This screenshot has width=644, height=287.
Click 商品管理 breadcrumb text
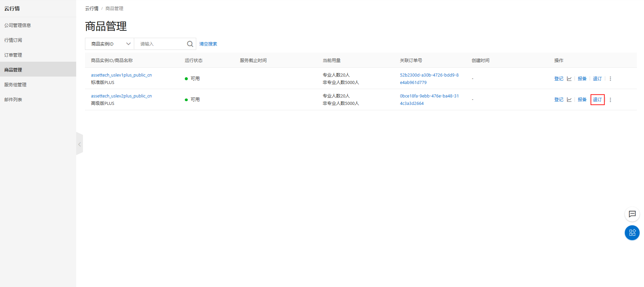coord(114,8)
